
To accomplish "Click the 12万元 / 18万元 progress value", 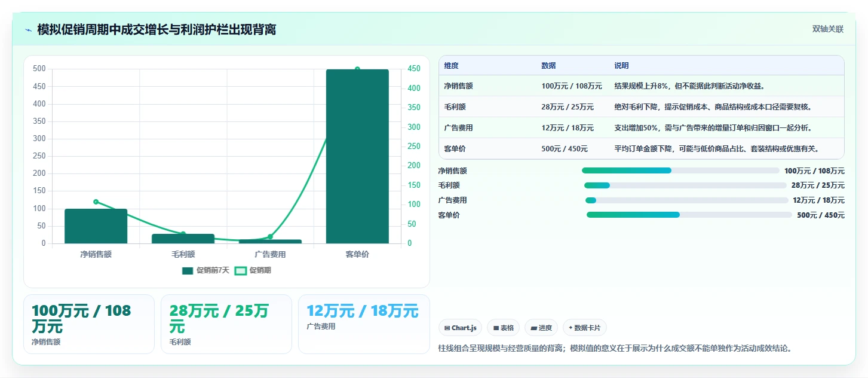I will 818,200.
